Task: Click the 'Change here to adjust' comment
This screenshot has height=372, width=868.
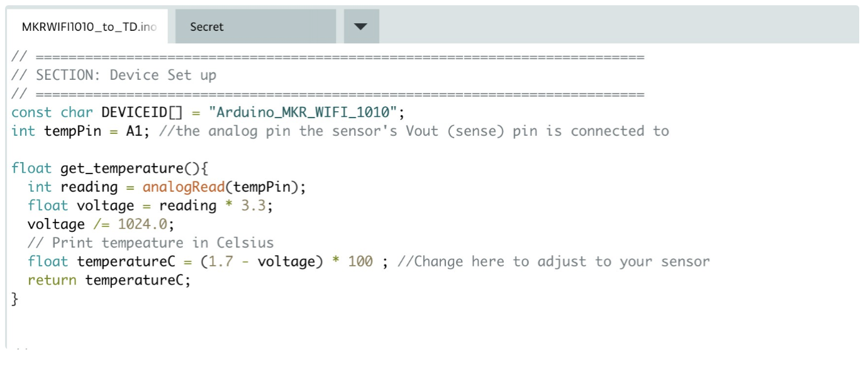Action: 554,262
